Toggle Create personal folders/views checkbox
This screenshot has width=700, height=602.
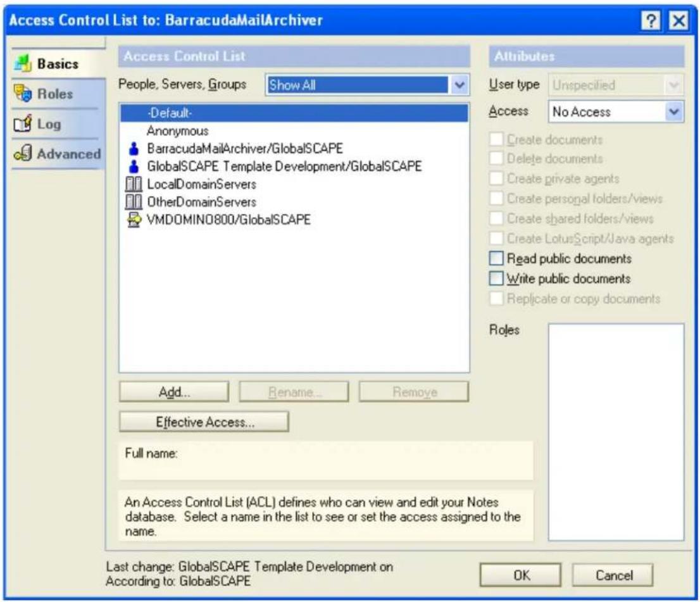tap(496, 198)
